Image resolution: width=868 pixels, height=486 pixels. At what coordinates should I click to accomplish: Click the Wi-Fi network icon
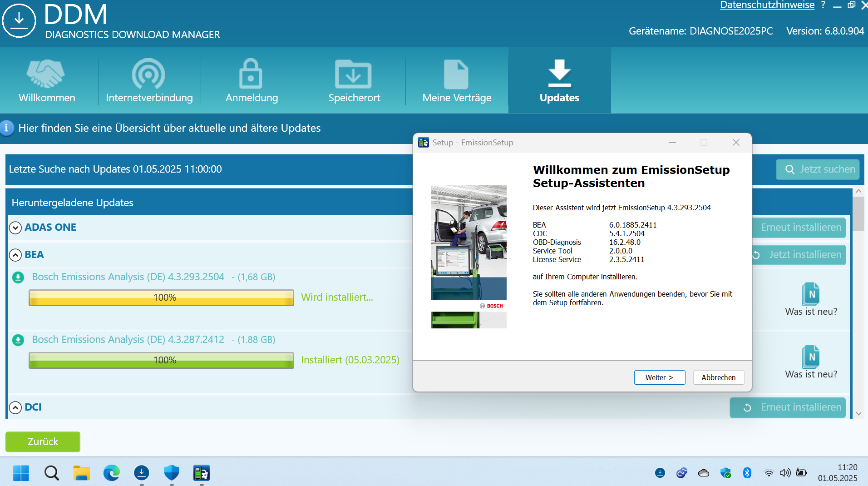769,473
